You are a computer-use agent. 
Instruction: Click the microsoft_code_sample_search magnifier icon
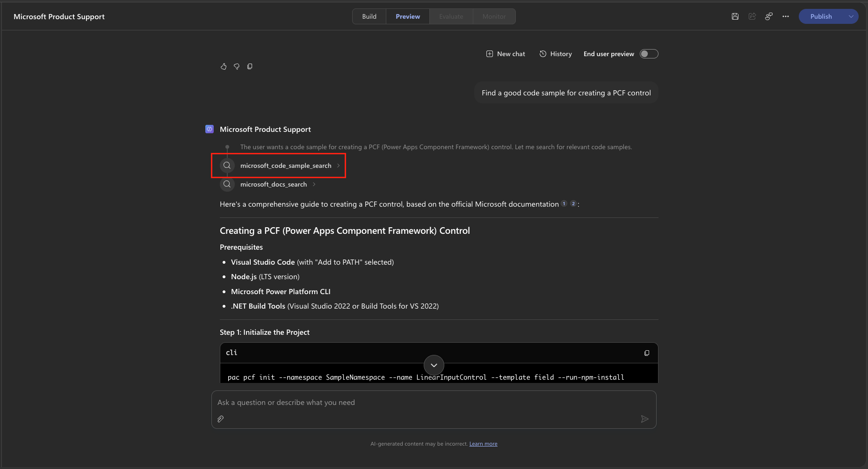[x=227, y=166]
